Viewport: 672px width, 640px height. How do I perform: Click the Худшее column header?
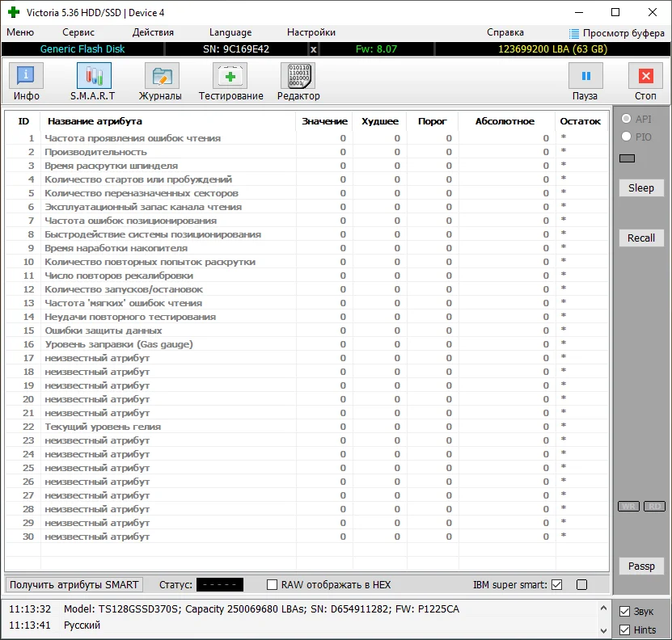[x=380, y=121]
